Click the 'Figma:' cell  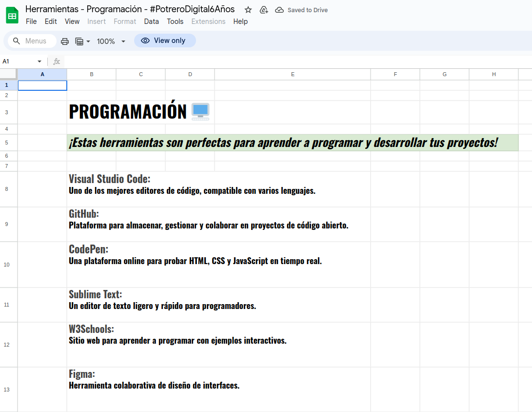click(x=219, y=389)
